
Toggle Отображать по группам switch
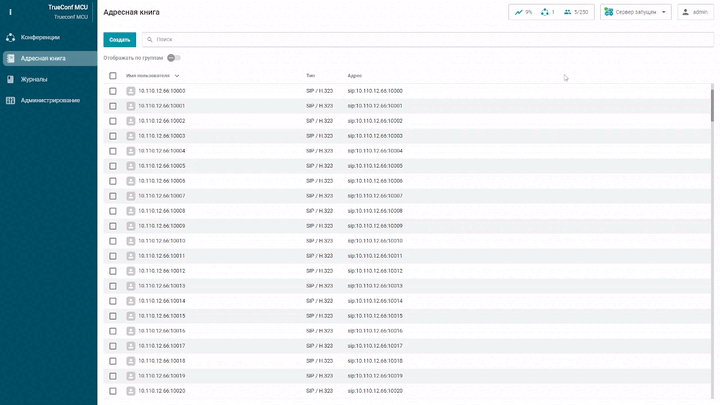pyautogui.click(x=174, y=58)
